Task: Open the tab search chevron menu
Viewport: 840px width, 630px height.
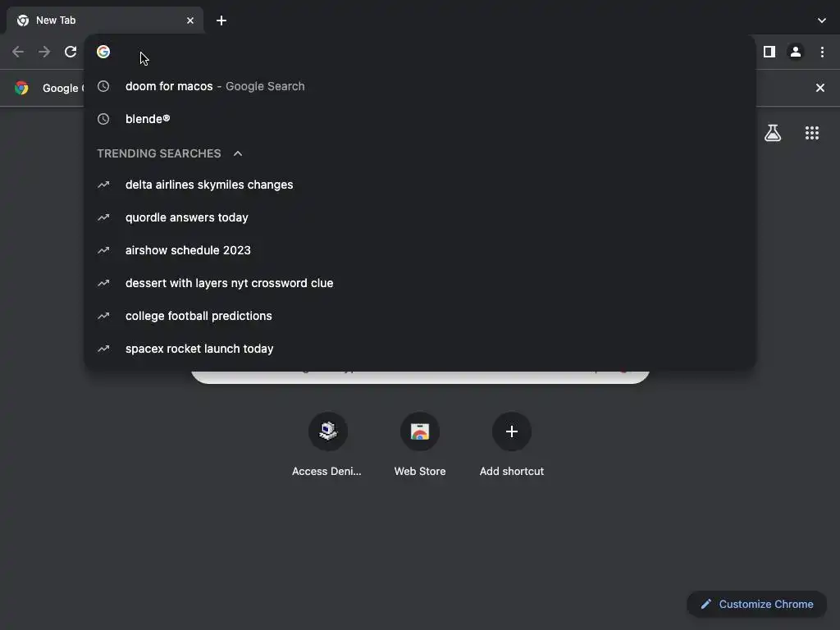Action: click(822, 21)
